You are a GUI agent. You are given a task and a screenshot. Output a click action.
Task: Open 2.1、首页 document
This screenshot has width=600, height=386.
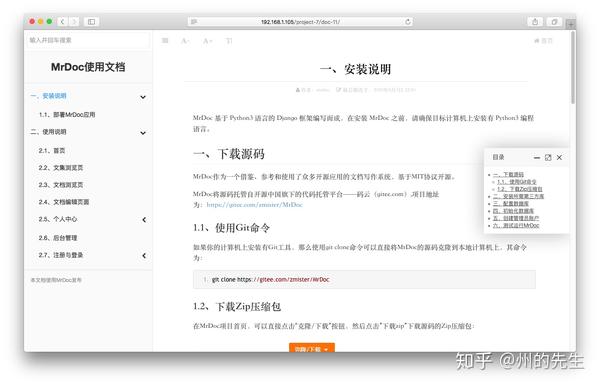point(52,150)
